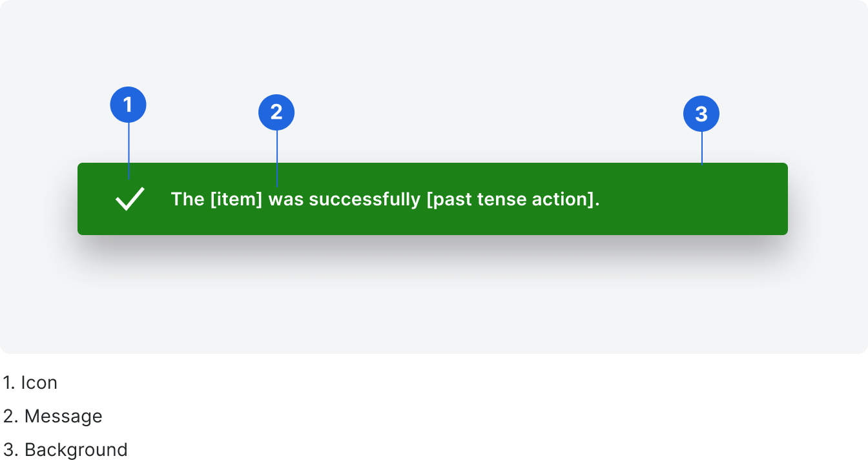The image size is (868, 465).
Task: Click the drop shadow beneath the green banner
Action: [433, 249]
